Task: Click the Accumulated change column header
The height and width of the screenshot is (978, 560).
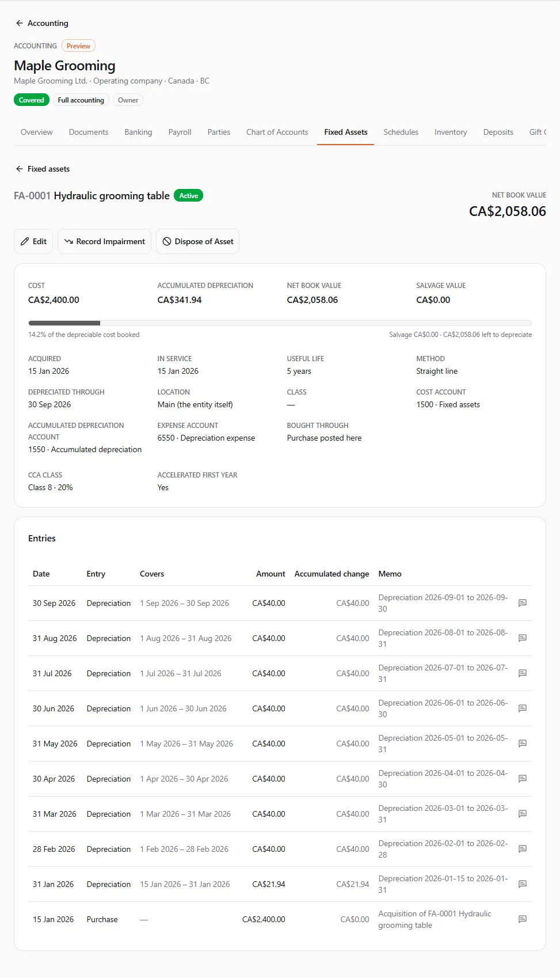Action: click(x=332, y=574)
